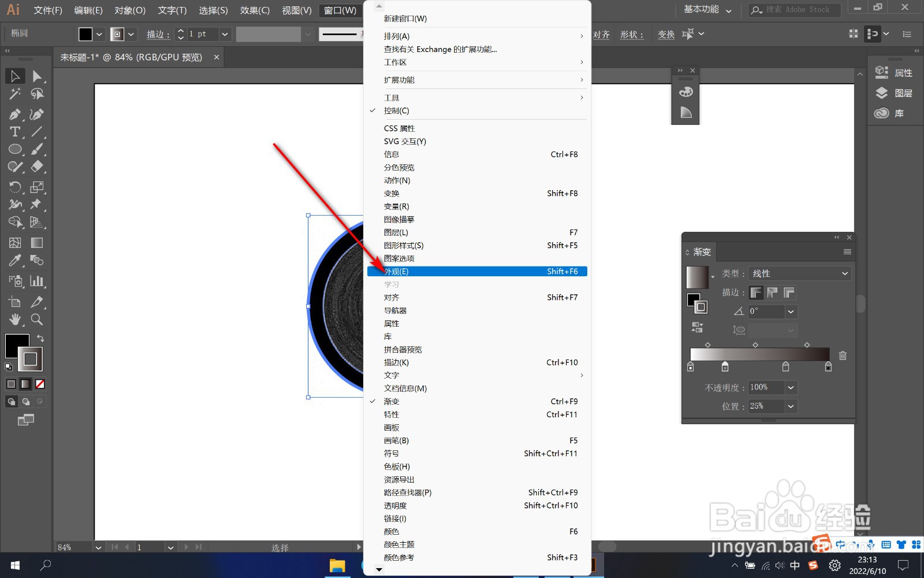924x578 pixels.
Task: Open 图层(L) panel from menu
Action: 477,232
